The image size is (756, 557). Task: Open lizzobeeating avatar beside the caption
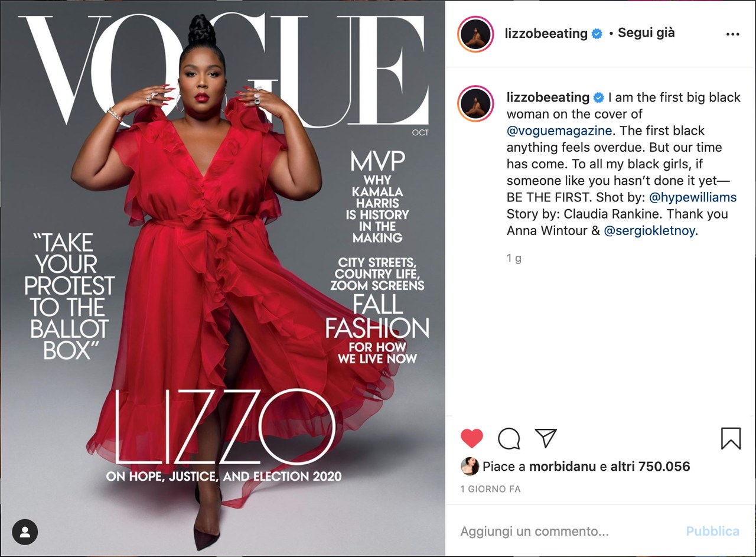[x=475, y=104]
